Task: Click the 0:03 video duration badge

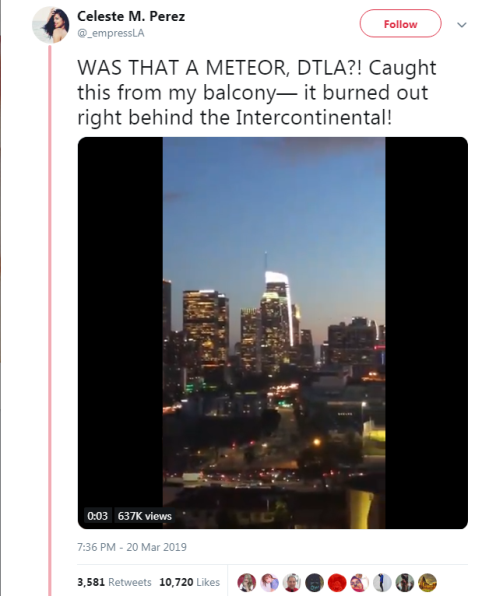Action: (98, 516)
